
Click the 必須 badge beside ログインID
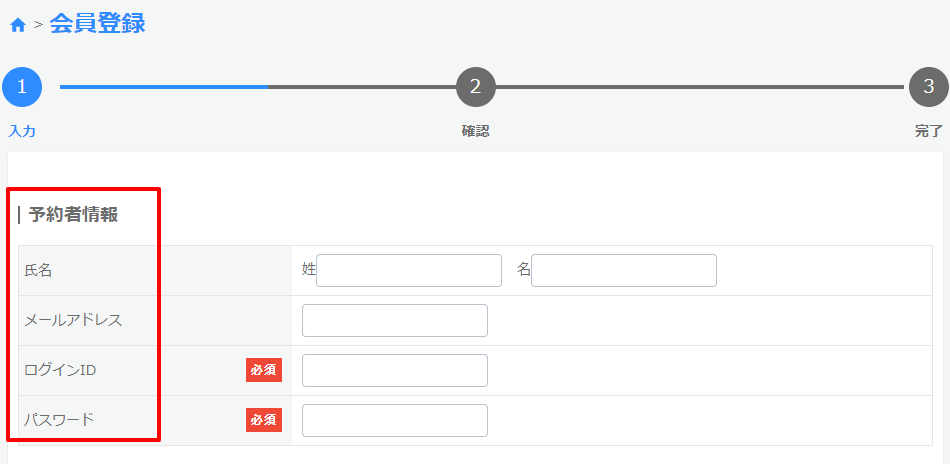(x=264, y=370)
